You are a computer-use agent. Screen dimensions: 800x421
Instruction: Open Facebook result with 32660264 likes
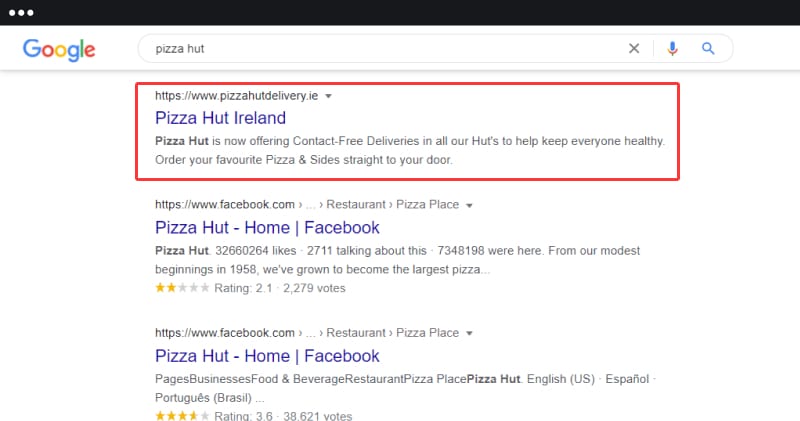click(x=267, y=228)
